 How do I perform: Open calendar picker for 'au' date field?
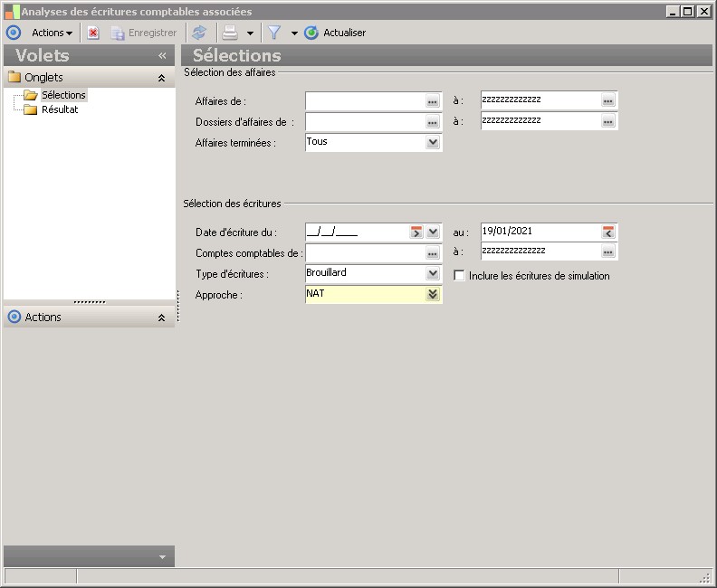pyautogui.click(x=608, y=232)
